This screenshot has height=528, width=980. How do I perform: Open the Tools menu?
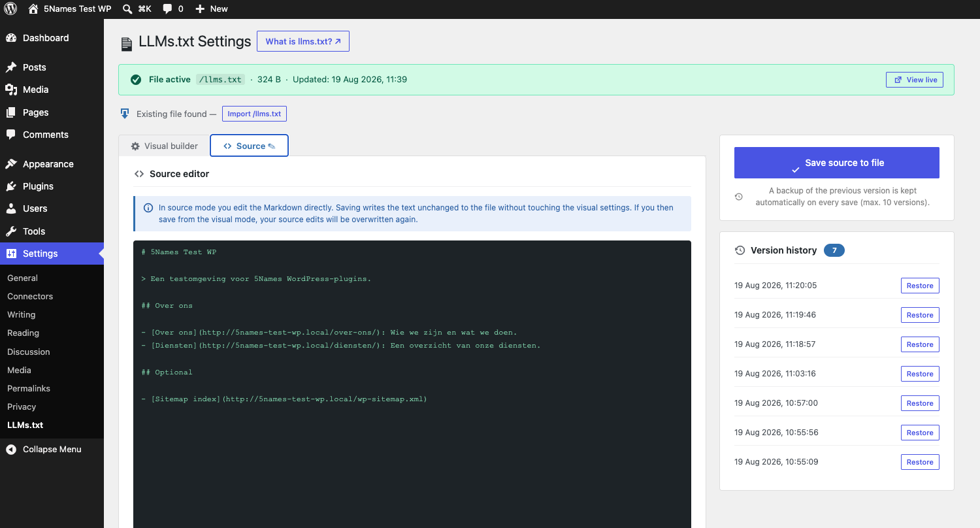coord(52,231)
